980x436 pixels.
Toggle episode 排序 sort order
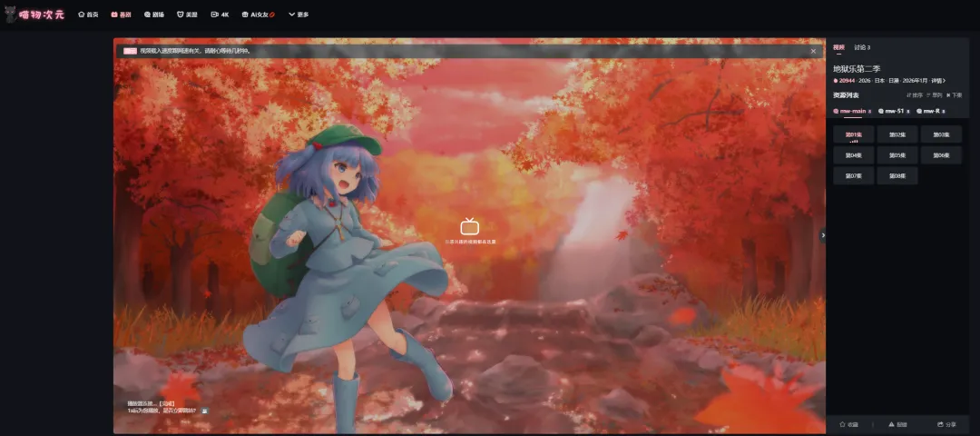tap(915, 95)
